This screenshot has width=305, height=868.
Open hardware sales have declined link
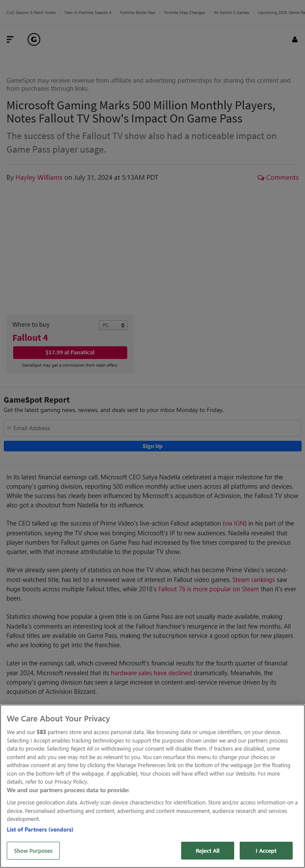pyautogui.click(x=151, y=673)
